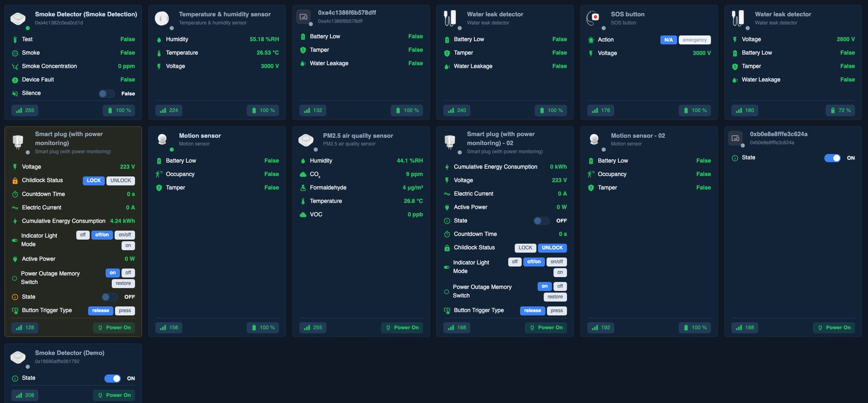Toggle the Silence switch on Smoke Detector
The image size is (868, 403).
point(106,93)
